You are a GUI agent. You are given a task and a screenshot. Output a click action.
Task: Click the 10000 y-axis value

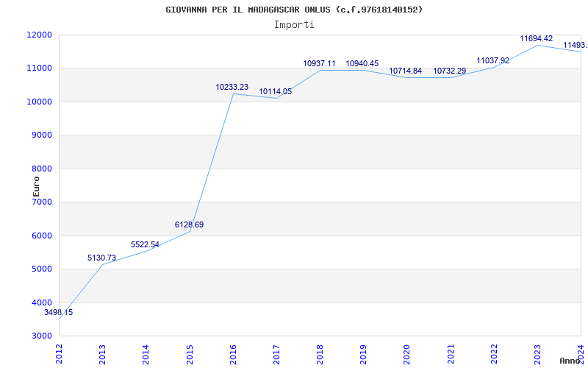39,102
